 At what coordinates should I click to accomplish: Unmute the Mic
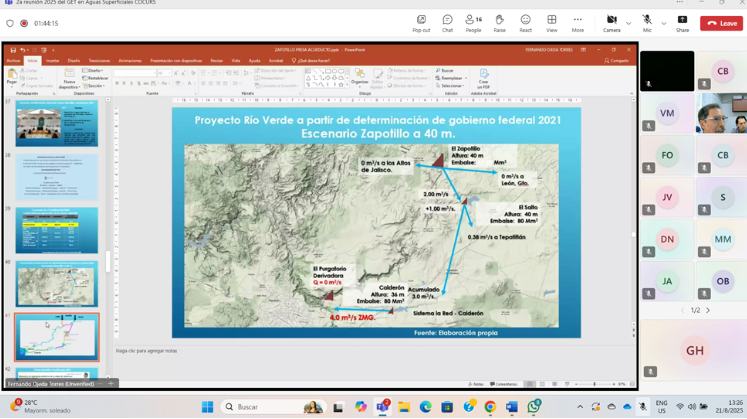pyautogui.click(x=646, y=23)
